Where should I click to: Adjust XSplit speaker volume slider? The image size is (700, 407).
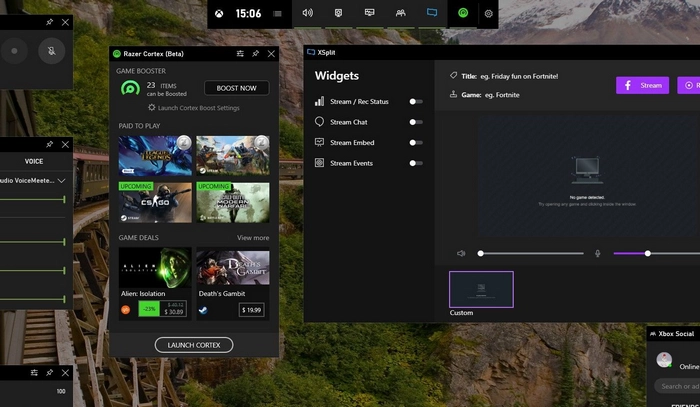(x=530, y=253)
